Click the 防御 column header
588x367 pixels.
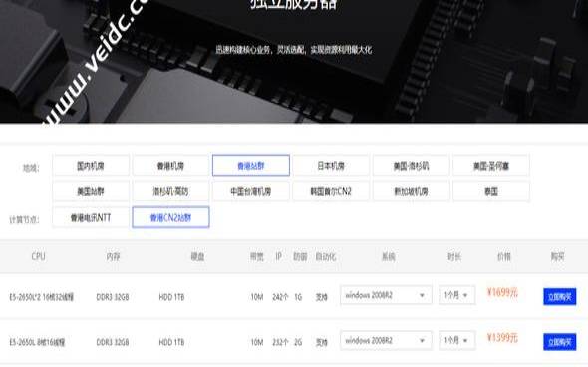pos(300,256)
